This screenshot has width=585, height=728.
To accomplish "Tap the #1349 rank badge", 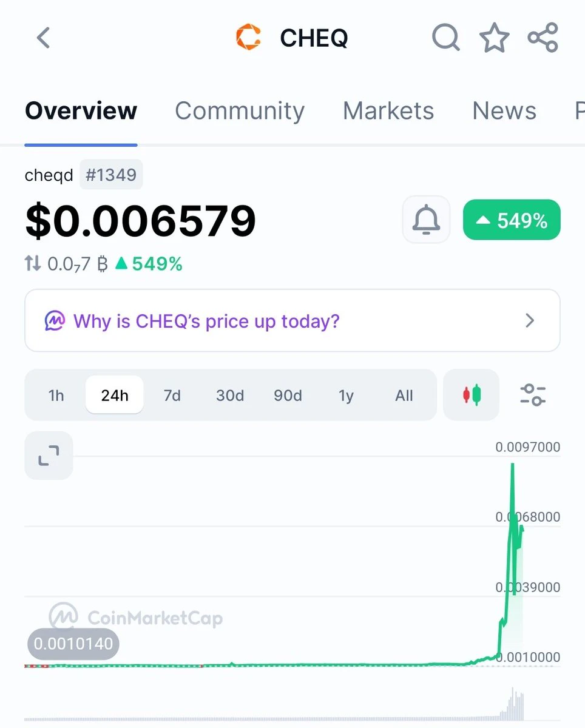I will click(111, 175).
